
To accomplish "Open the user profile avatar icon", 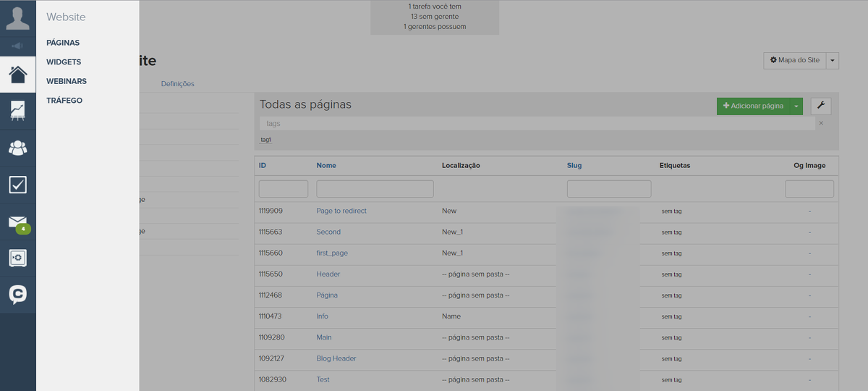I will pos(17,17).
